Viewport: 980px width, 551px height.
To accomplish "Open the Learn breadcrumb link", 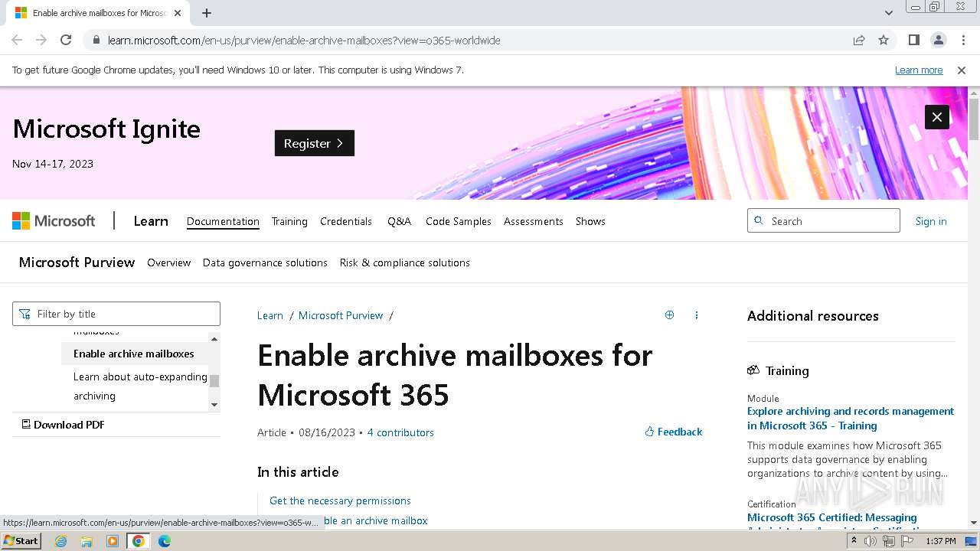I will 270,315.
